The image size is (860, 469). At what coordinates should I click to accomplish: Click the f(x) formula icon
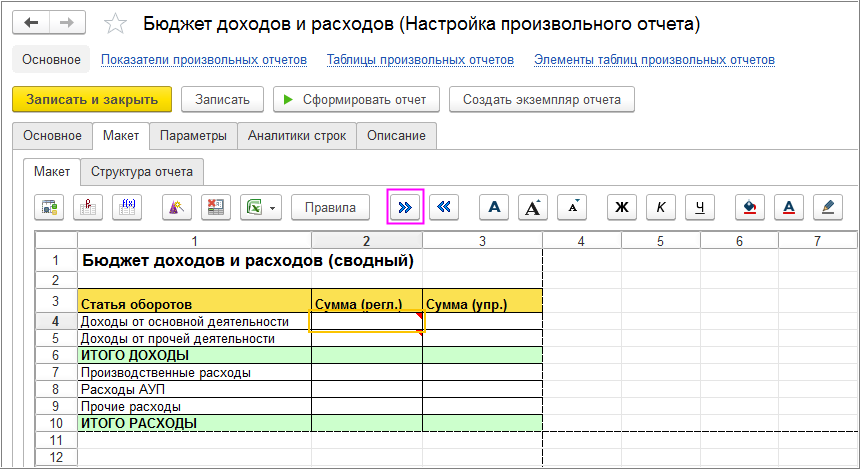(x=127, y=207)
